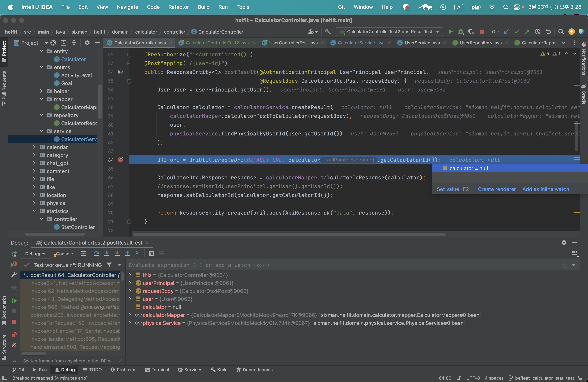588x382 pixels.
Task: Toggle the breakpoint on line 64
Action: point(120,160)
